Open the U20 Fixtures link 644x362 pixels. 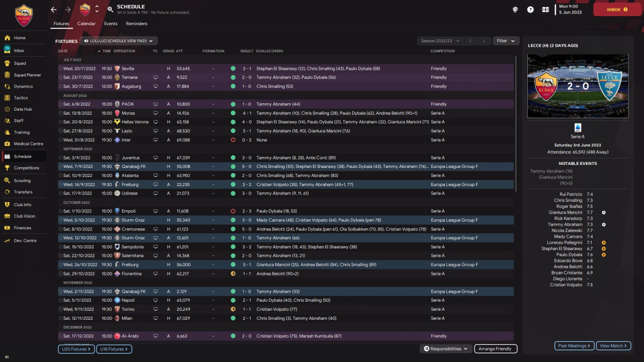[x=76, y=348]
